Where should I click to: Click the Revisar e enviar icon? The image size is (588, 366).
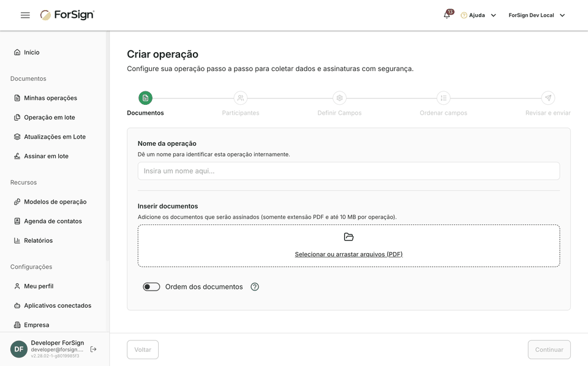click(x=548, y=98)
